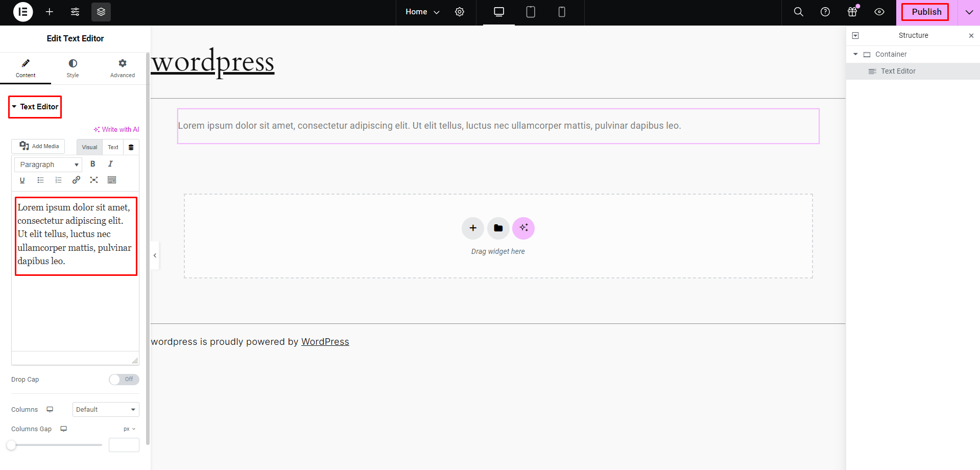Toggle bold formatting in editor

pos(92,164)
